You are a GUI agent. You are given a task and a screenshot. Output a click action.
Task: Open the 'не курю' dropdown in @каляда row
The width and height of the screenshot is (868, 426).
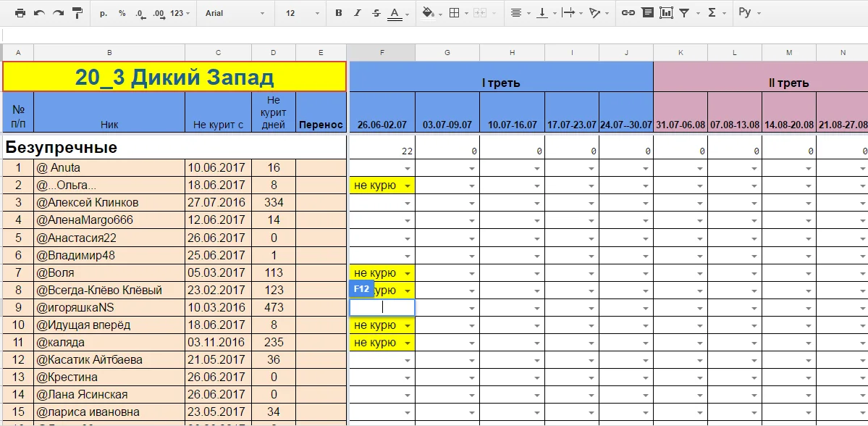point(408,343)
